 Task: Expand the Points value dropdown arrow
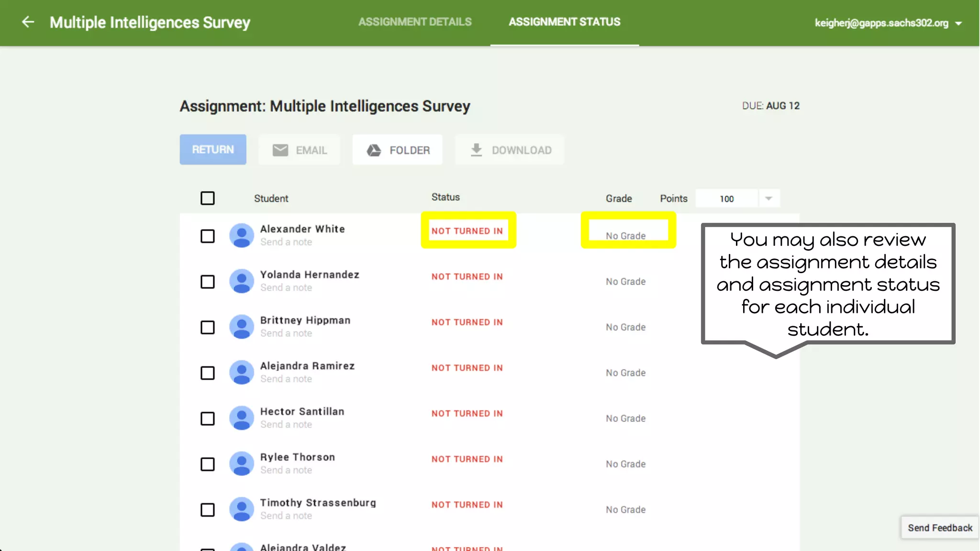click(x=768, y=198)
